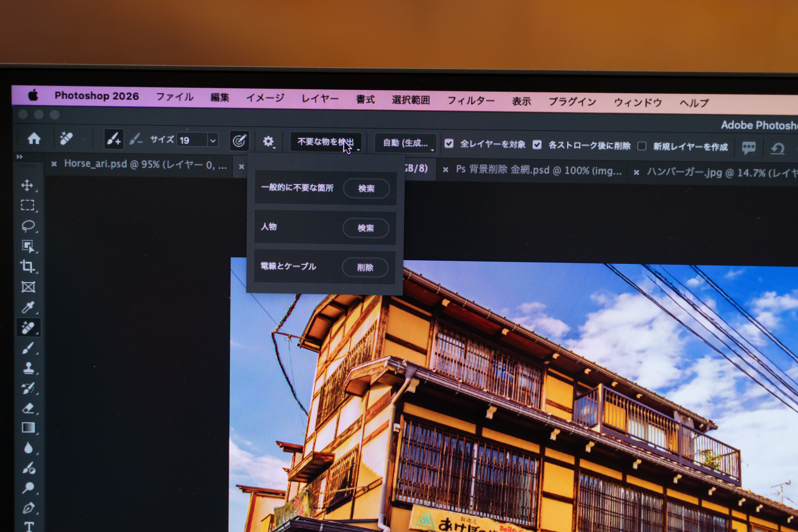798x532 pixels.
Task: Select the Adjustment Brush tool
Action: click(x=28, y=468)
